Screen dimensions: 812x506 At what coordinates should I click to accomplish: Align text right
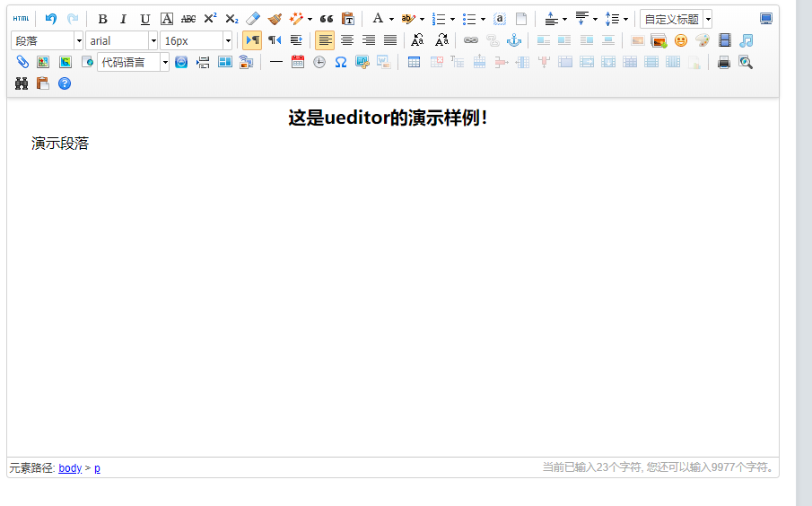point(369,40)
